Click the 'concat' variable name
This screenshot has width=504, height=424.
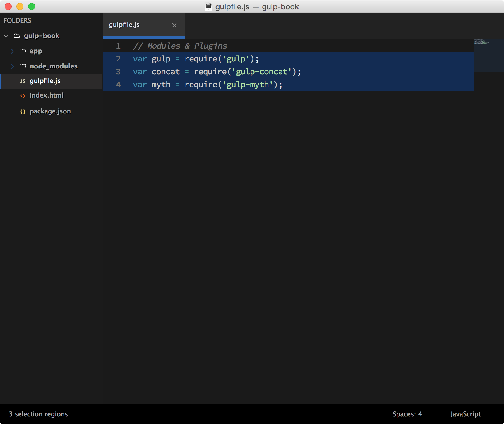(x=166, y=72)
